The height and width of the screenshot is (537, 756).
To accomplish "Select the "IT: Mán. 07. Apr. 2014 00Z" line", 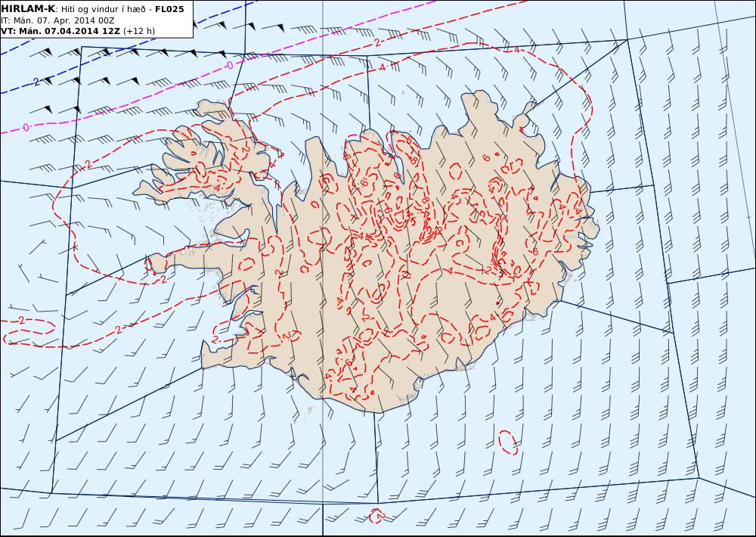I will tap(57, 20).
